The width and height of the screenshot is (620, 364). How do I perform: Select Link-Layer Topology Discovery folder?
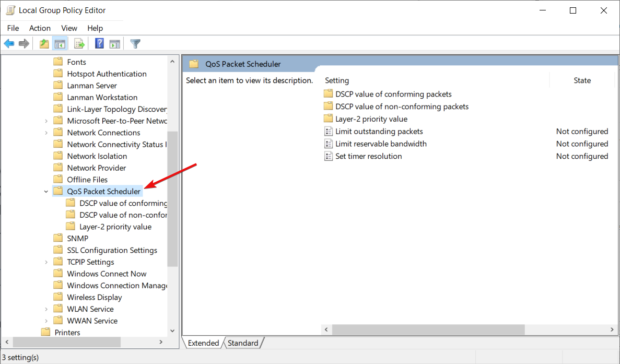pyautogui.click(x=116, y=109)
